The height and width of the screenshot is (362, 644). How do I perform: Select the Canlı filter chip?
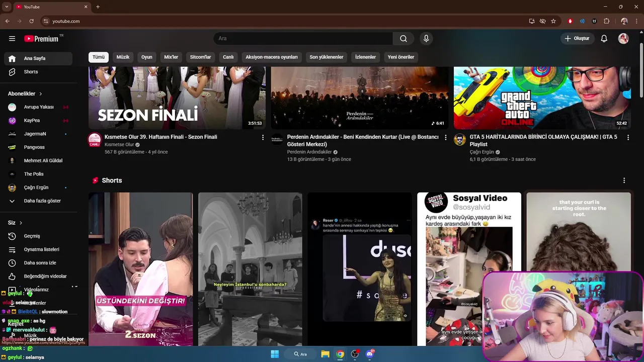click(228, 57)
